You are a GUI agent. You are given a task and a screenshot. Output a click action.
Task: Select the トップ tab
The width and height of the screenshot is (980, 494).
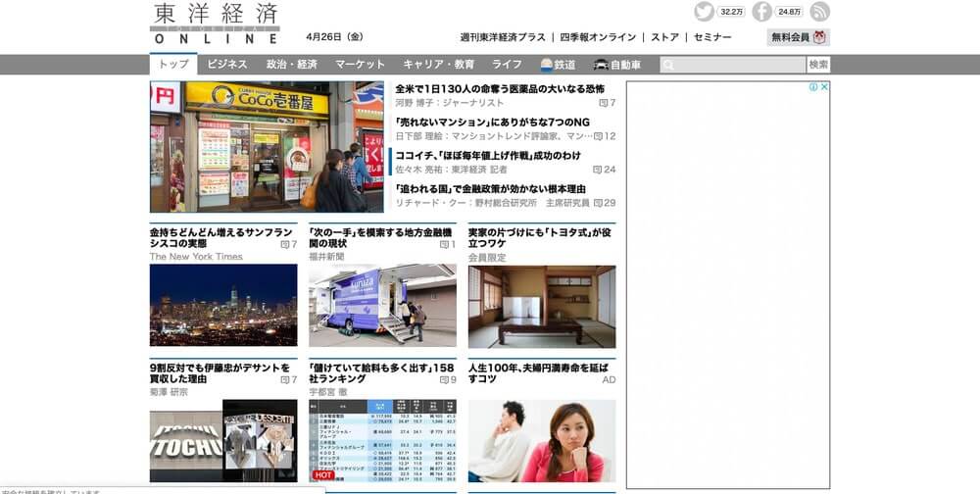click(173, 65)
